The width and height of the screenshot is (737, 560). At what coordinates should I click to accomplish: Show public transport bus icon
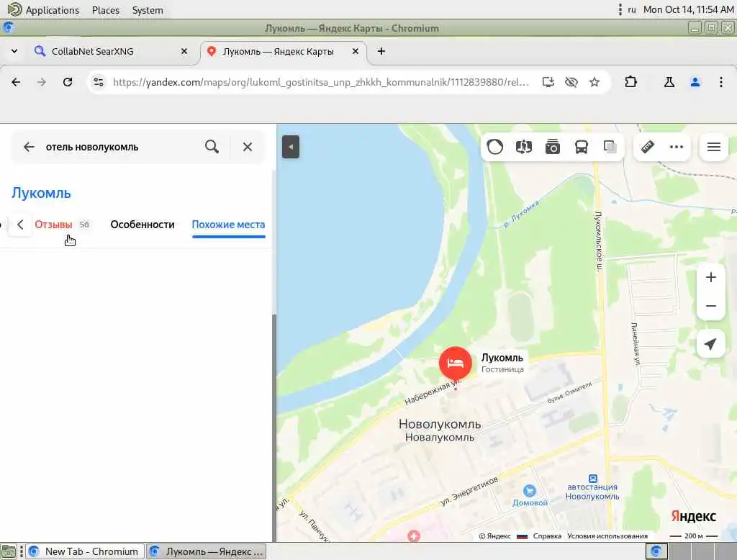click(582, 147)
